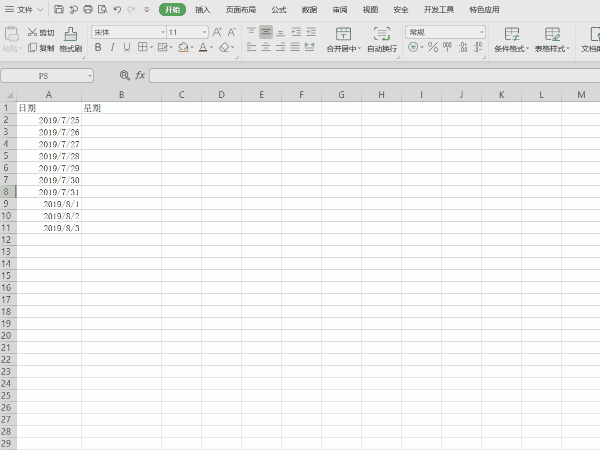Click the zoom magnifier beside fx
The height and width of the screenshot is (450, 600).
(124, 75)
